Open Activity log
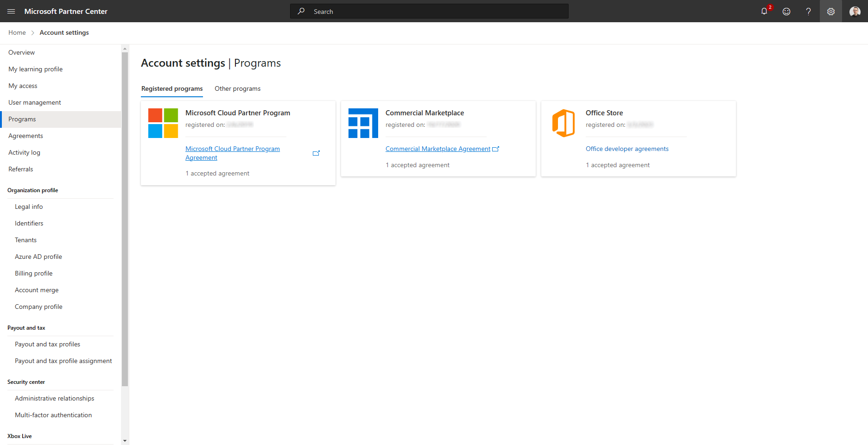This screenshot has width=868, height=445. click(x=61, y=152)
